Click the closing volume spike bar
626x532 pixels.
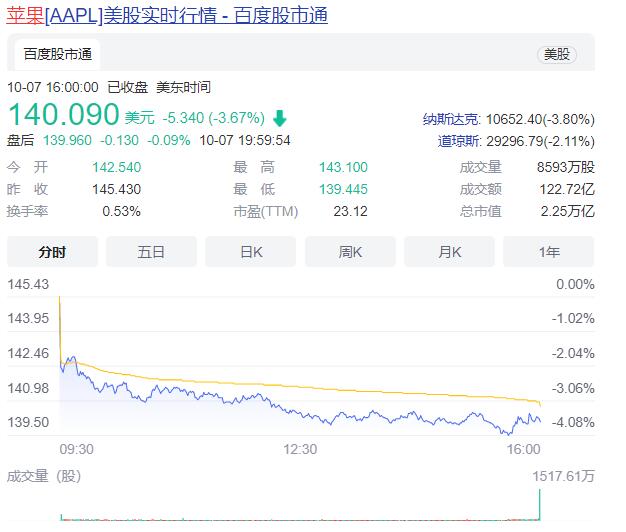point(540,505)
